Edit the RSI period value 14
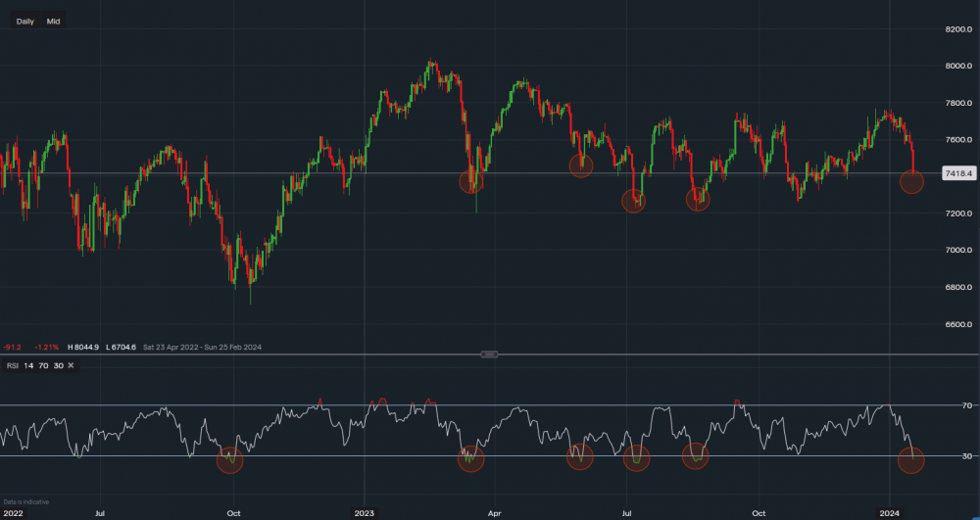 tap(28, 365)
